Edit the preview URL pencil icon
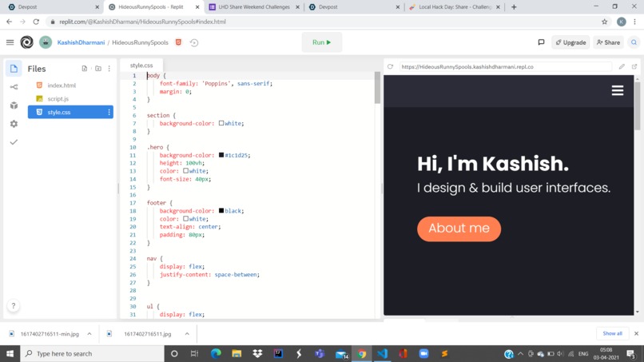This screenshot has height=362, width=644. click(622, 66)
